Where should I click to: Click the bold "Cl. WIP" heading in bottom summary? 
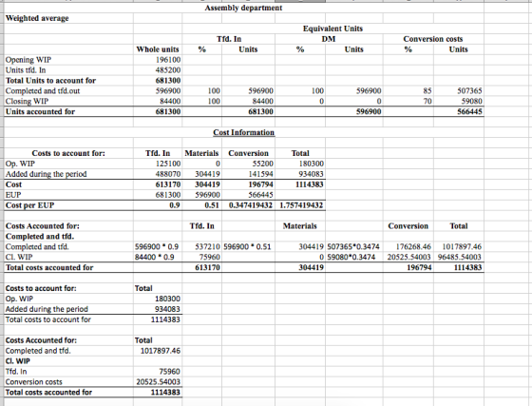(18, 361)
